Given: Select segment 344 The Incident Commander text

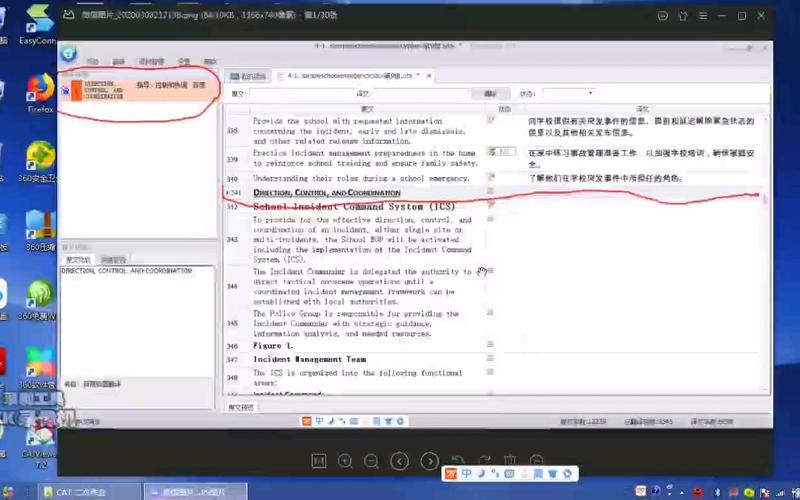Looking at the screenshot, I should [362, 287].
